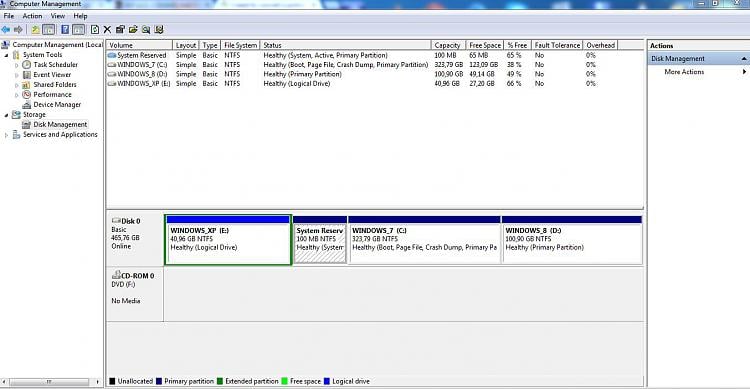
Task: Collapse the Storage tree node
Action: coord(6,115)
